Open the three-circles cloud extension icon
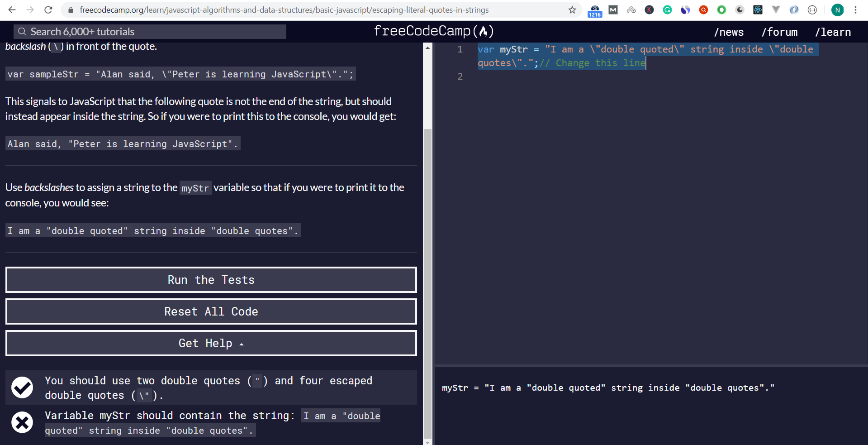868x445 pixels. pyautogui.click(x=631, y=10)
